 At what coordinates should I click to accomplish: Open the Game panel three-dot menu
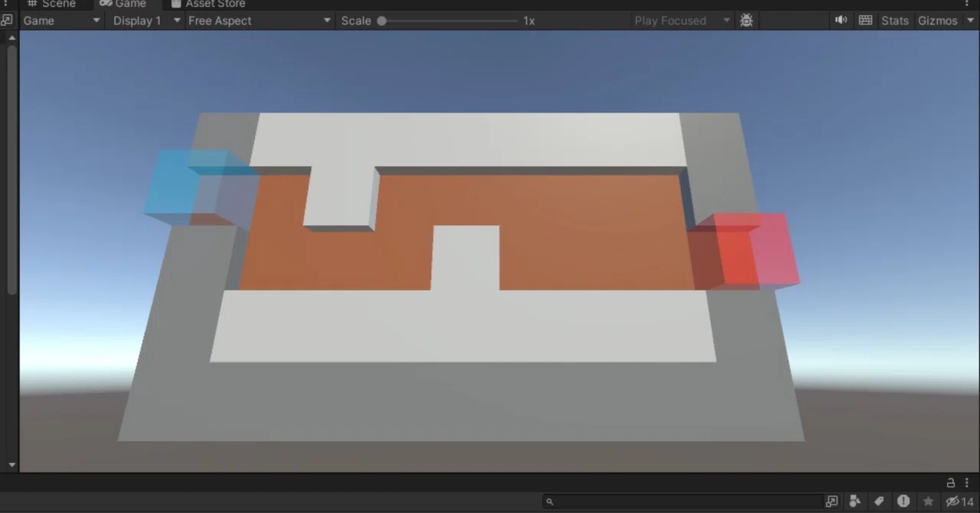point(967,4)
